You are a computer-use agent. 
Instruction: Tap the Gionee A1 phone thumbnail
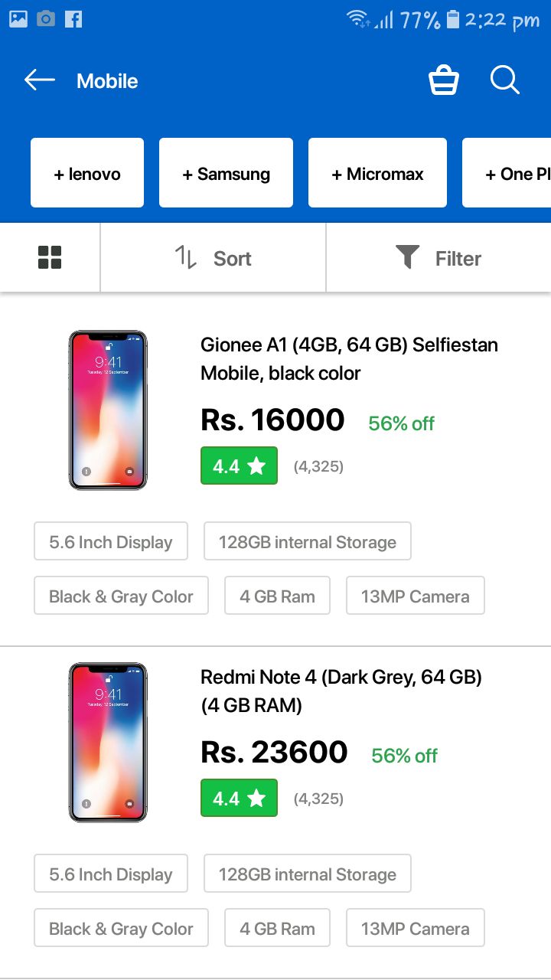click(108, 410)
